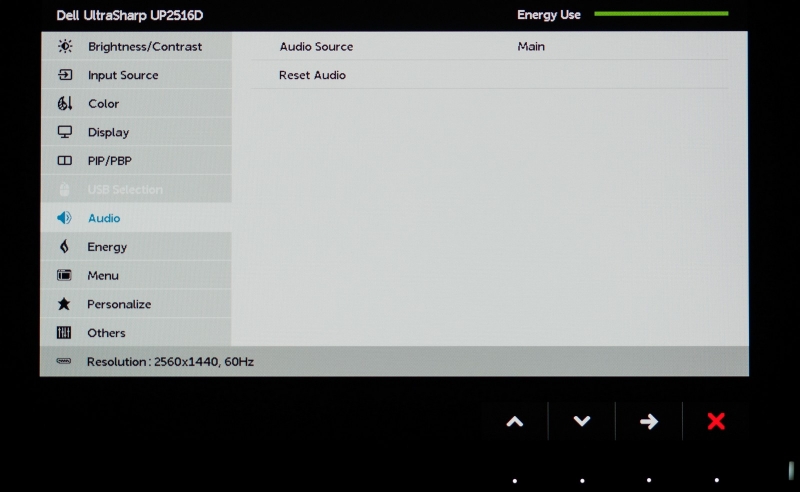Image resolution: width=800 pixels, height=492 pixels.
Task: Change the Main audio source value
Action: (x=531, y=46)
